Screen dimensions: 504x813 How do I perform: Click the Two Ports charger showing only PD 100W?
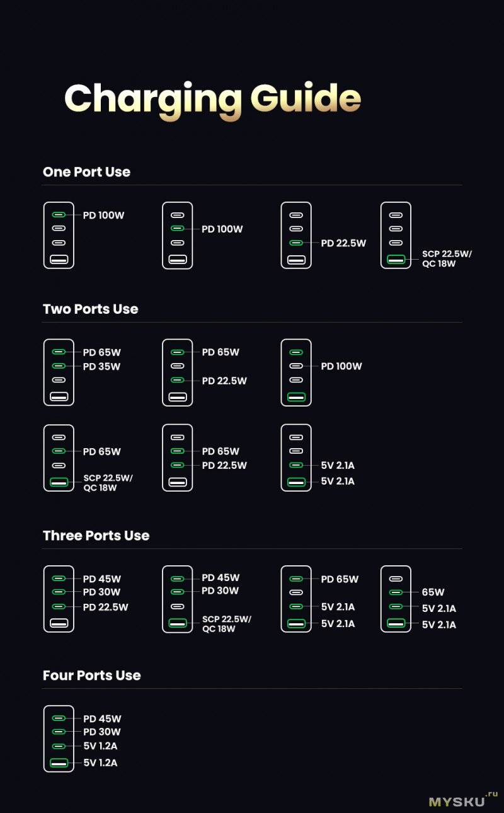296,372
